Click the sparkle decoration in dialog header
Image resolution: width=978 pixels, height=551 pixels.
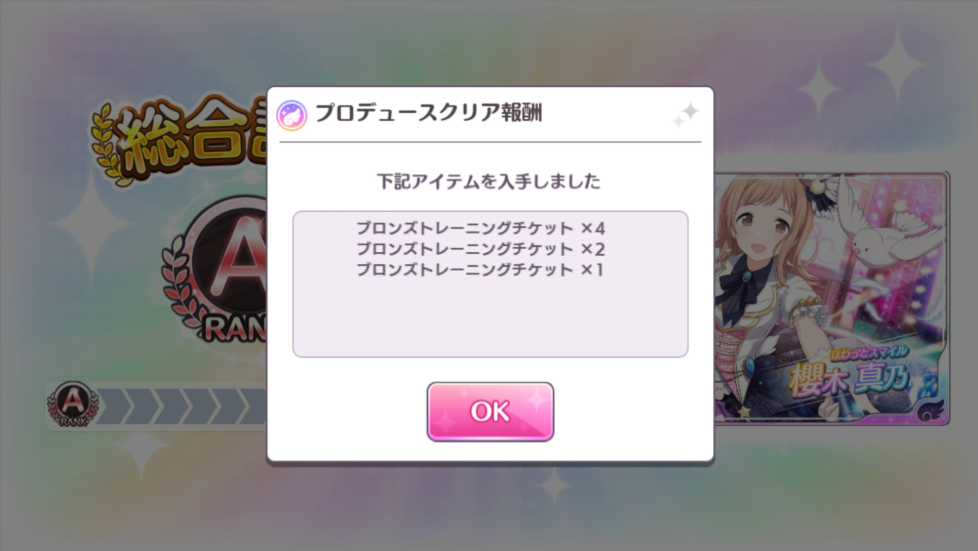tap(686, 115)
